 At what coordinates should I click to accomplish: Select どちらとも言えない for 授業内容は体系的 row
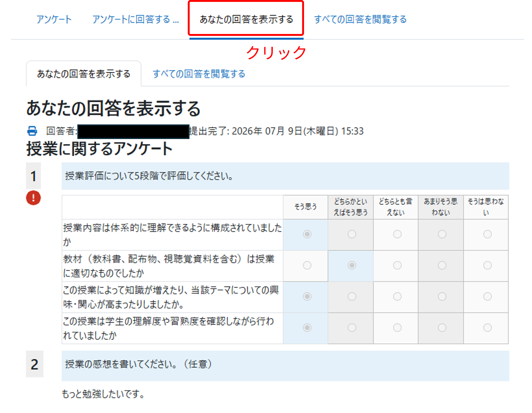[397, 234]
